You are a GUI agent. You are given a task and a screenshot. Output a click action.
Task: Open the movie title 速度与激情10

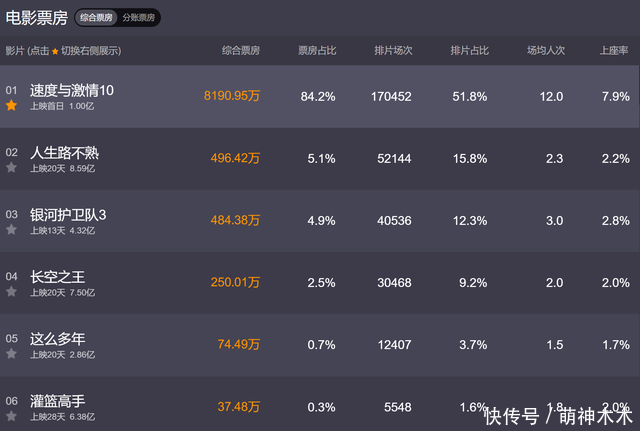click(x=72, y=90)
